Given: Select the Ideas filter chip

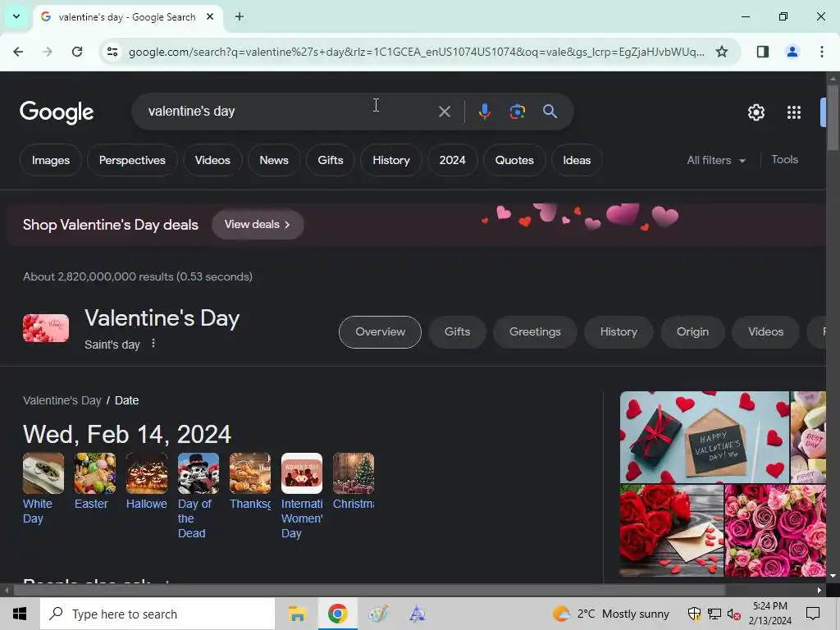Looking at the screenshot, I should click(577, 160).
